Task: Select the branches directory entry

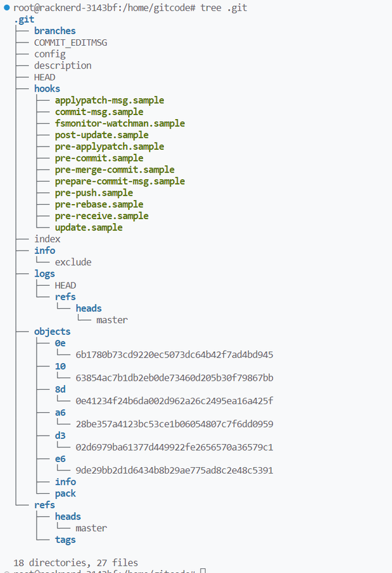Action: (55, 31)
